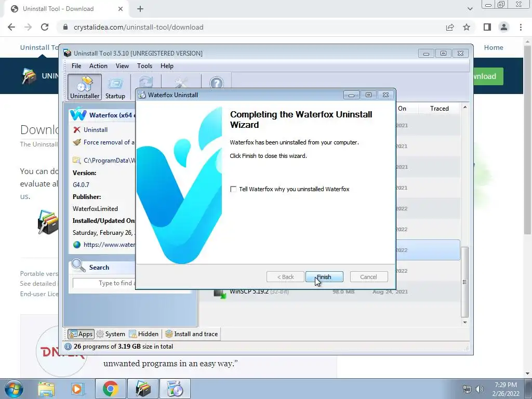The height and width of the screenshot is (399, 532).
Task: Select the WinSCP 5.19.2 row
Action: (329, 291)
